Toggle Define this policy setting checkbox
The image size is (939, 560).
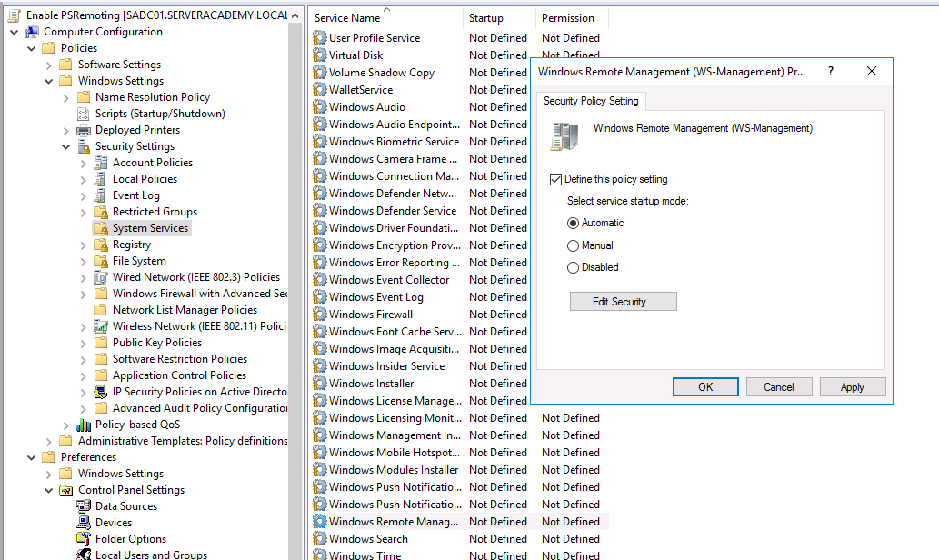click(x=555, y=179)
